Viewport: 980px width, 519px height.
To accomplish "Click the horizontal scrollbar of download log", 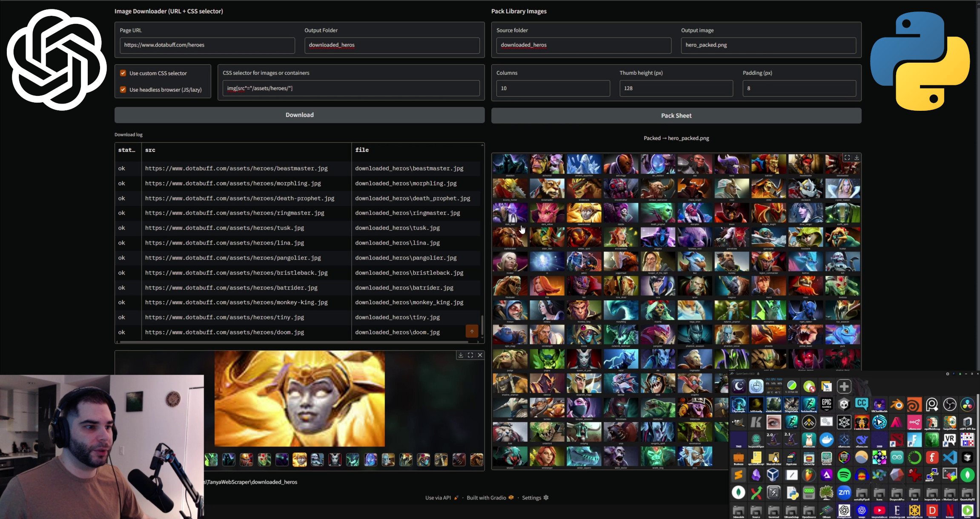I will [x=294, y=342].
